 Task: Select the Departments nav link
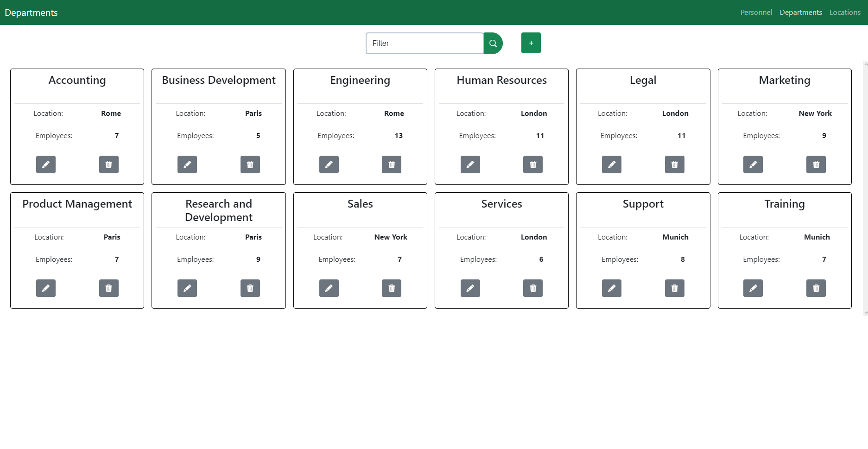800,13
